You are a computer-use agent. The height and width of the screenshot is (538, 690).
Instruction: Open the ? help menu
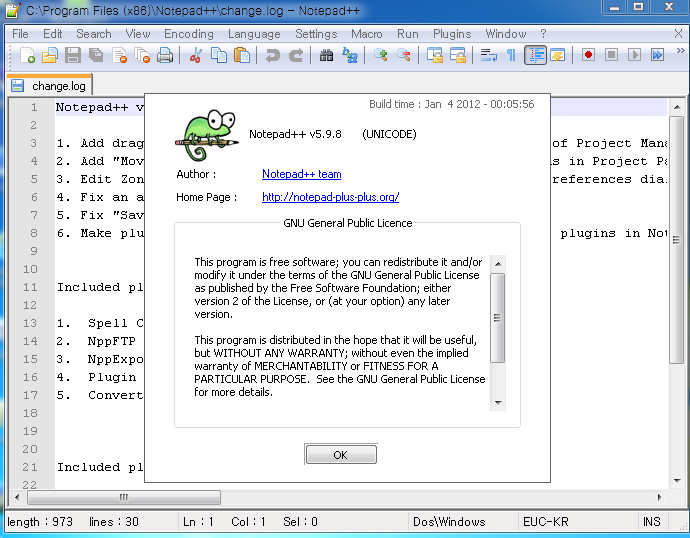click(543, 34)
